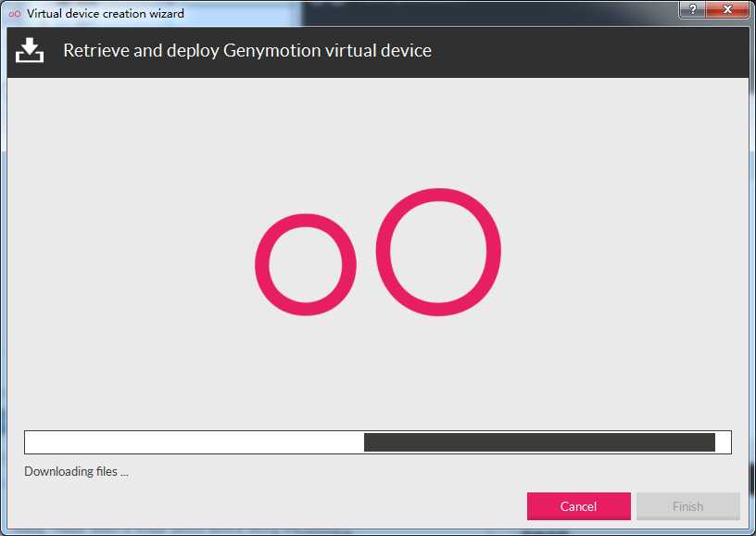Cancel the virtual device download

click(578, 506)
